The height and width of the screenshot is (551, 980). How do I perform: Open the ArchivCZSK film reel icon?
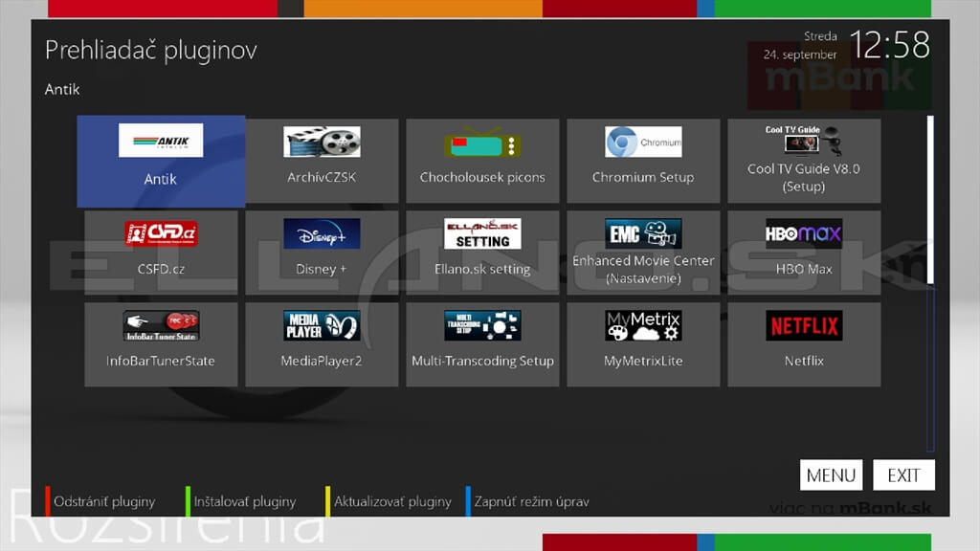tap(322, 142)
